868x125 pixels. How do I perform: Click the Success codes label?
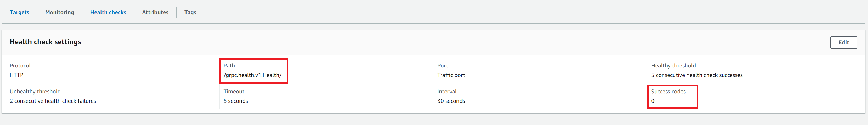tap(668, 92)
